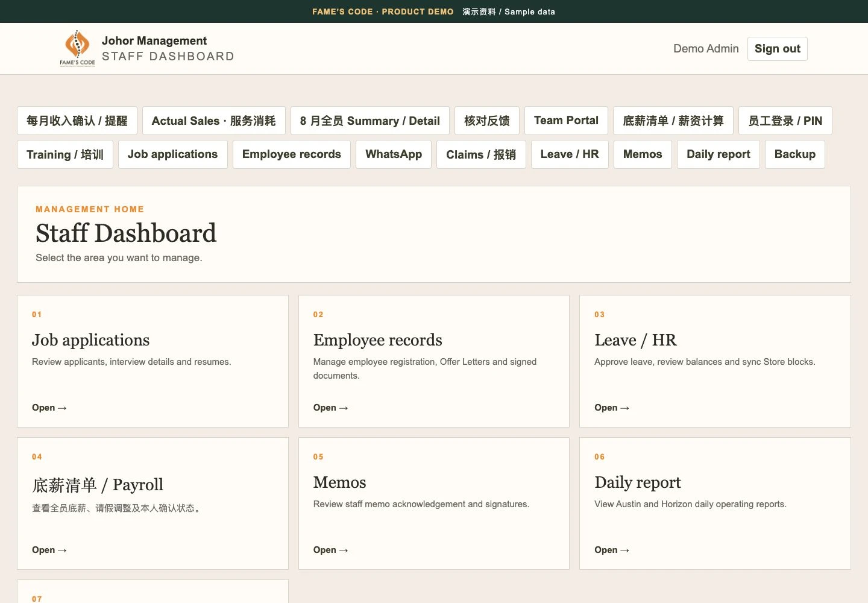Click the Memos card heading

coord(340,482)
